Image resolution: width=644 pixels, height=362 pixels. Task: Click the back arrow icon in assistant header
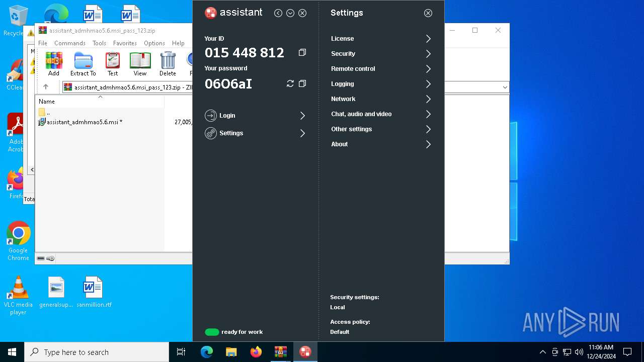(278, 13)
